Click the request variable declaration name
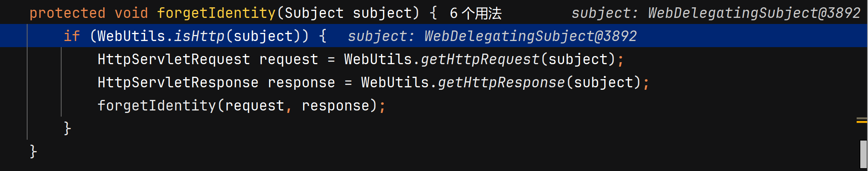868x171 pixels. coord(289,60)
